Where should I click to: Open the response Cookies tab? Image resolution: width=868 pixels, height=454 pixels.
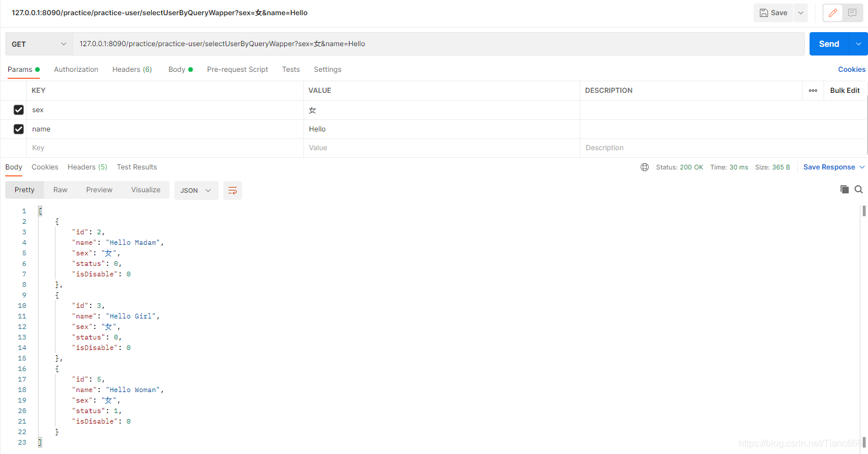coord(45,167)
